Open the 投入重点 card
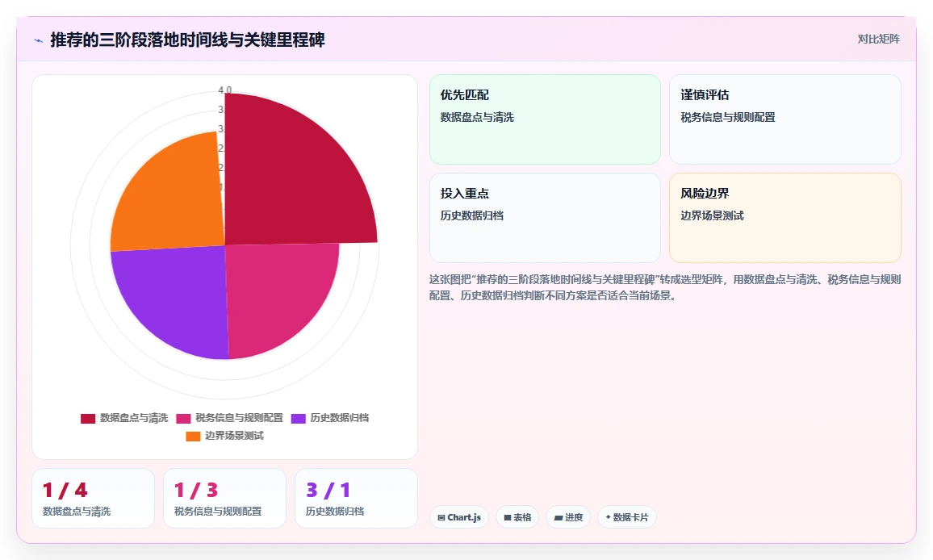Viewport: 933px width, 560px height. pos(545,218)
